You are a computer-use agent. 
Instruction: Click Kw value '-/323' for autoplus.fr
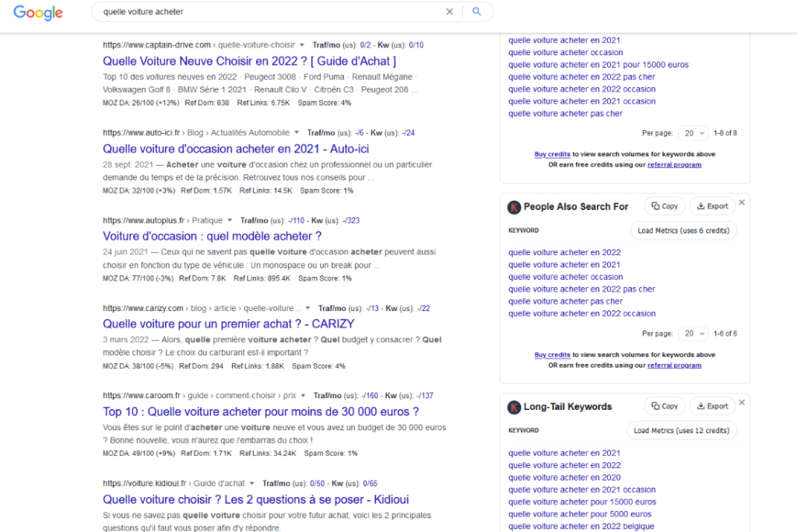point(351,221)
